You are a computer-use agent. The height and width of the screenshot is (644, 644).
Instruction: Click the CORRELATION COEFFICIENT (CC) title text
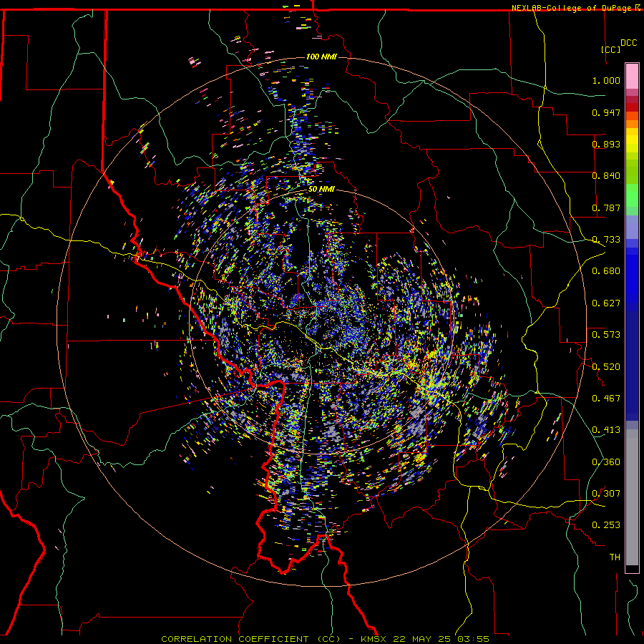(250, 639)
